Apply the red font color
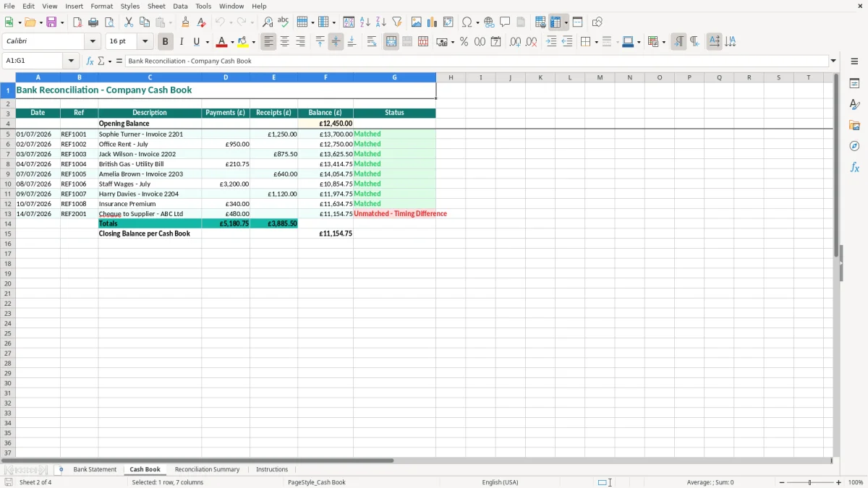 [222, 42]
